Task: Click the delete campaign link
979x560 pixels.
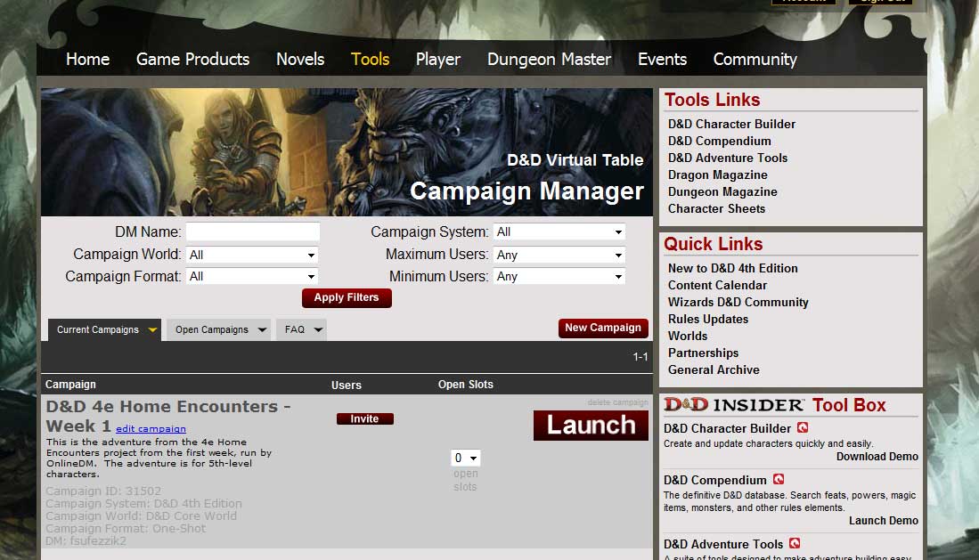Action: [617, 402]
